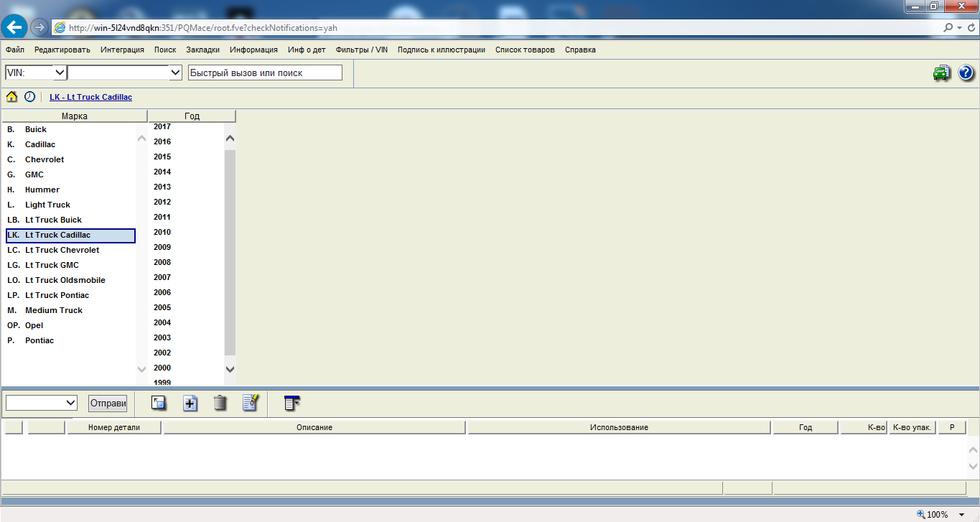Add a new item with the plus page icon
980x522 pixels.
[190, 403]
